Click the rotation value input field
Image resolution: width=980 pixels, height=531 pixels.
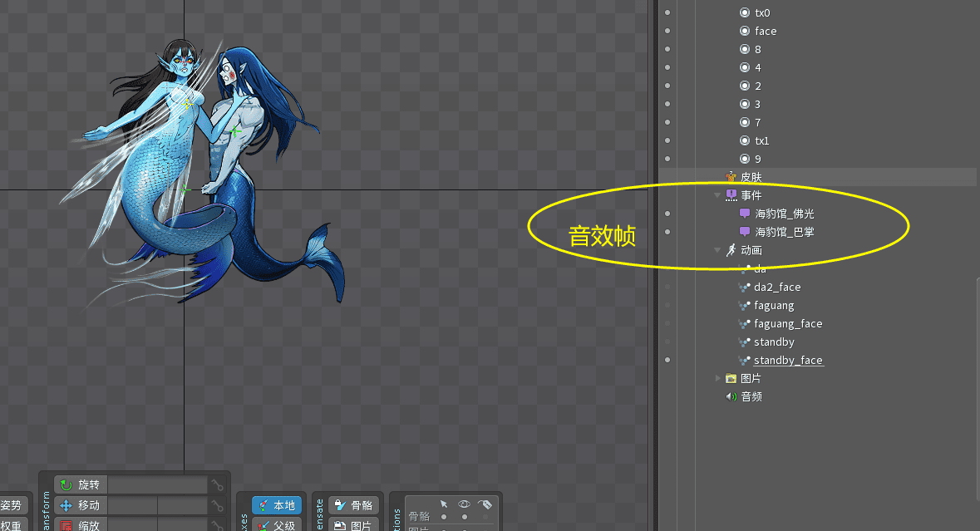coord(157,484)
